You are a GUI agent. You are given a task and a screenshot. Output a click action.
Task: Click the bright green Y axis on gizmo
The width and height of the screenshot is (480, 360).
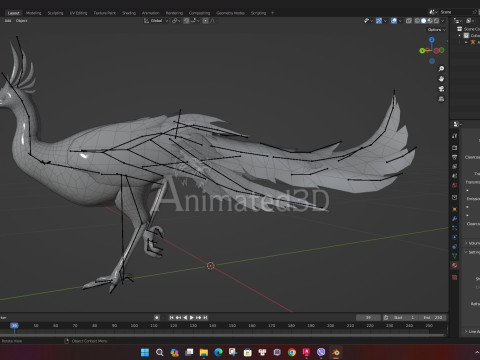point(422,51)
